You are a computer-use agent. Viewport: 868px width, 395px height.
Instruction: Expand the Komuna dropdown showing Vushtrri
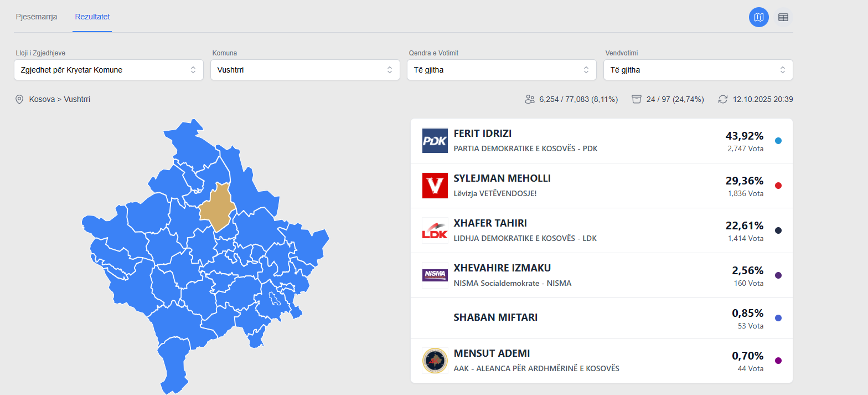pos(305,70)
